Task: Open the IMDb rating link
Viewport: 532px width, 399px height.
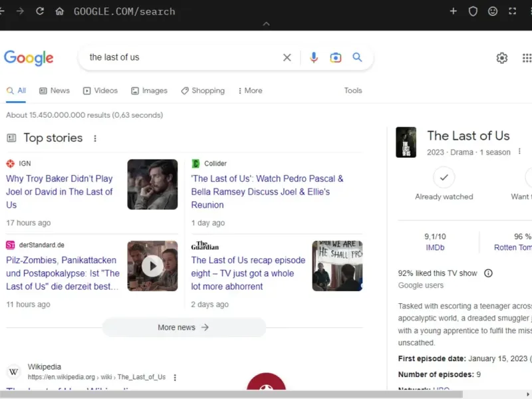Action: point(435,247)
